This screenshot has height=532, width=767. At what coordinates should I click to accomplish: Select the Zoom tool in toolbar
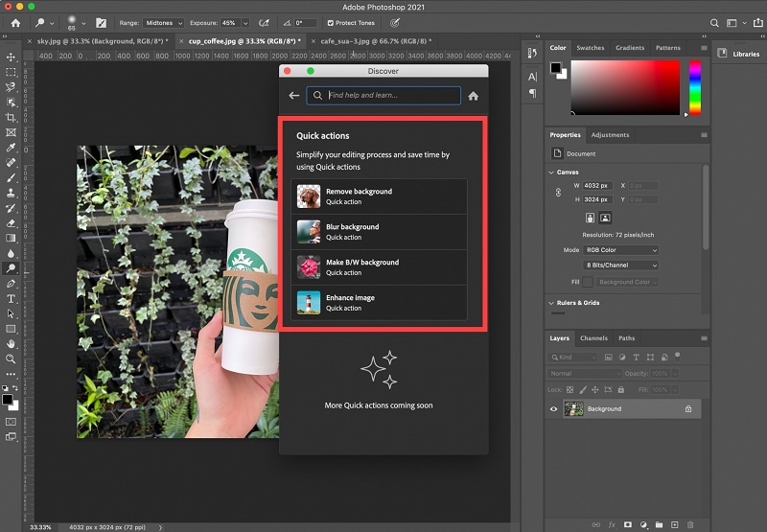click(11, 359)
